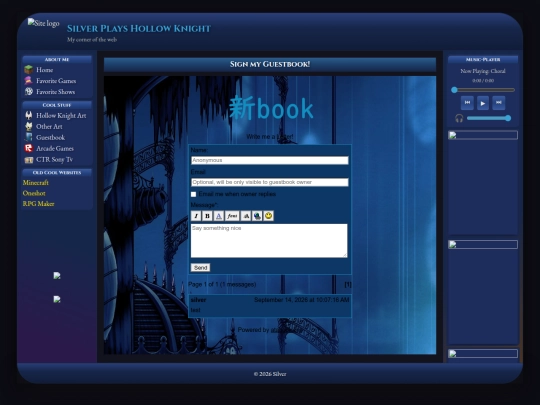The height and width of the screenshot is (405, 540).
Task: Go to Favorite Shows page
Action: [55, 92]
